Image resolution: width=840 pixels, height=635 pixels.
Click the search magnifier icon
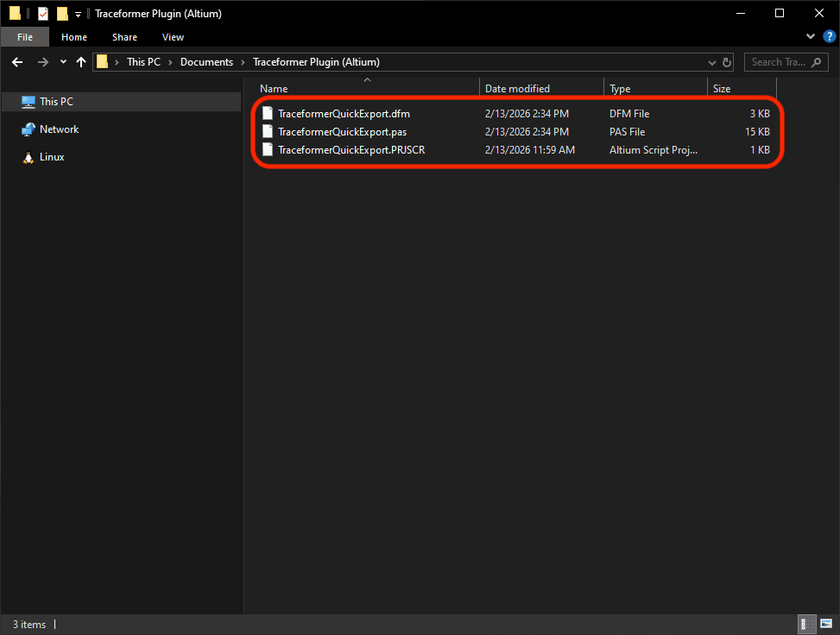click(x=816, y=61)
